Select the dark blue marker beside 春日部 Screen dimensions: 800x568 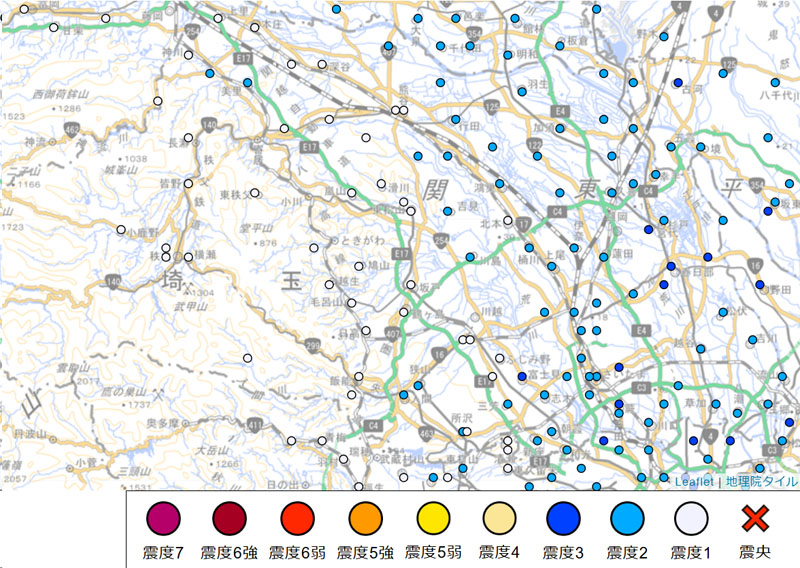point(671,266)
